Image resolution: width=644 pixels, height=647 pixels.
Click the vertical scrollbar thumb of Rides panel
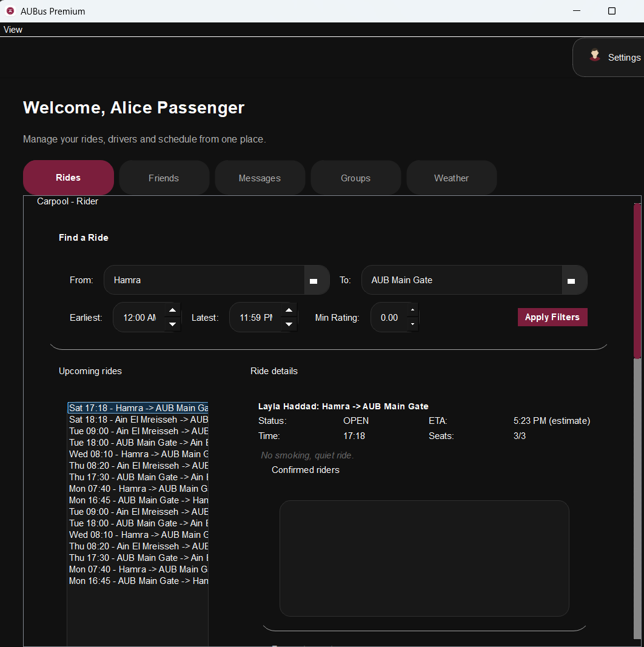pyautogui.click(x=637, y=281)
